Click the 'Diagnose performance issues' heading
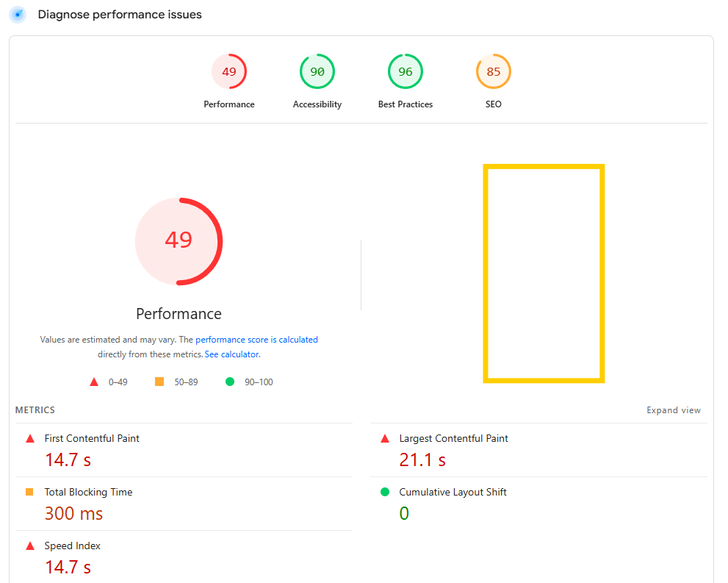Screen dimensions: 728x583 [120, 15]
